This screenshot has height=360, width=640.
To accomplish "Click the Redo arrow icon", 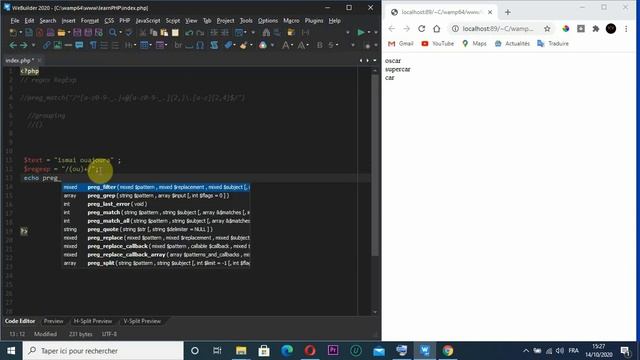I will point(200,32).
